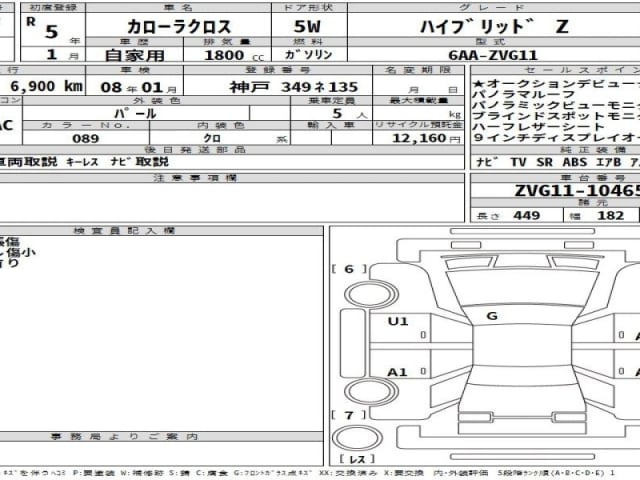The width and height of the screenshot is (640, 480).
Task: Click the mileage reading 6,900 km
Action: (x=47, y=86)
